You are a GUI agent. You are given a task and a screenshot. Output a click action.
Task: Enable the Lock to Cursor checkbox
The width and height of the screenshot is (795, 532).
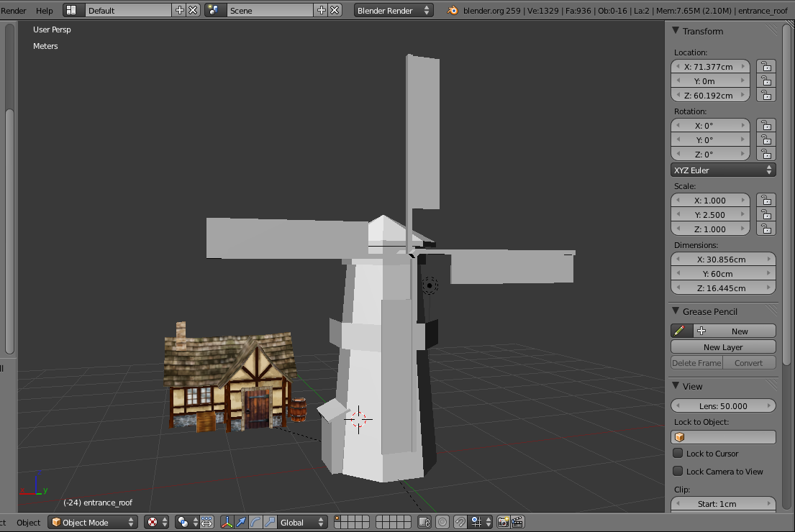click(x=677, y=454)
